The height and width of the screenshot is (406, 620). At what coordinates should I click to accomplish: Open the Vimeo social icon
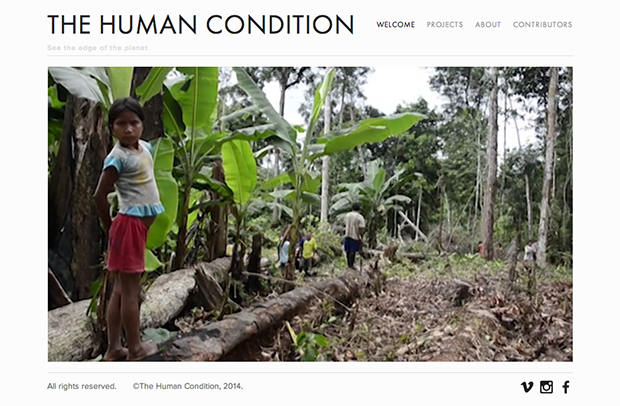(527, 387)
